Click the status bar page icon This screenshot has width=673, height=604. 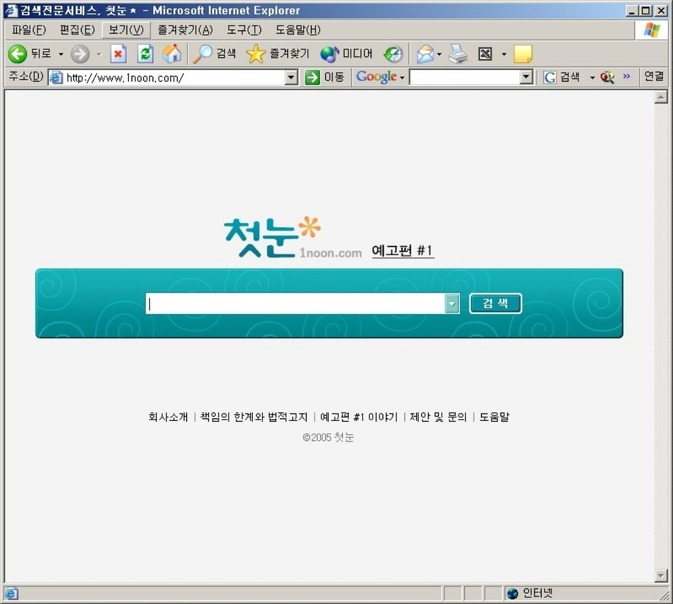(11, 594)
